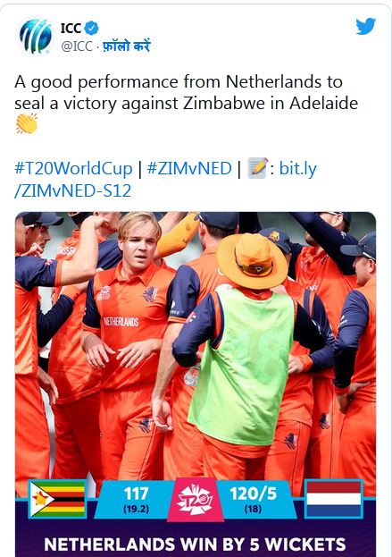Click the 'Netherlands win by 5 wickets' banner
The image size is (392, 557).
[x=196, y=544]
